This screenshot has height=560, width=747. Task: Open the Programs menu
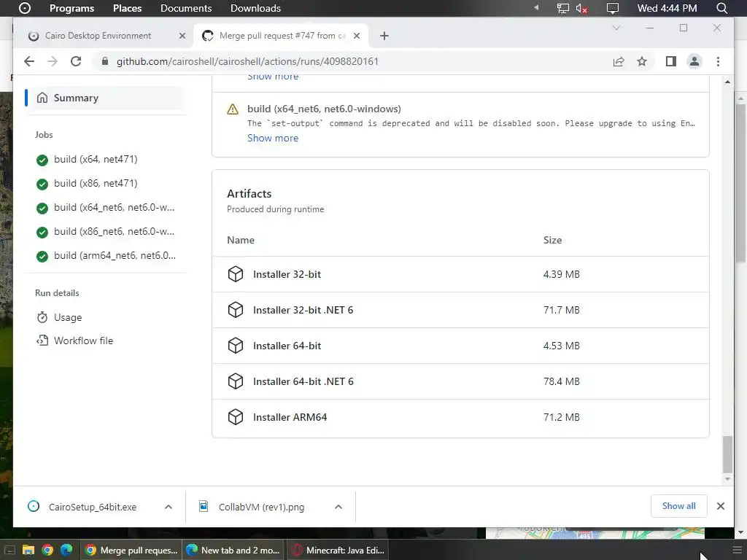coord(72,8)
